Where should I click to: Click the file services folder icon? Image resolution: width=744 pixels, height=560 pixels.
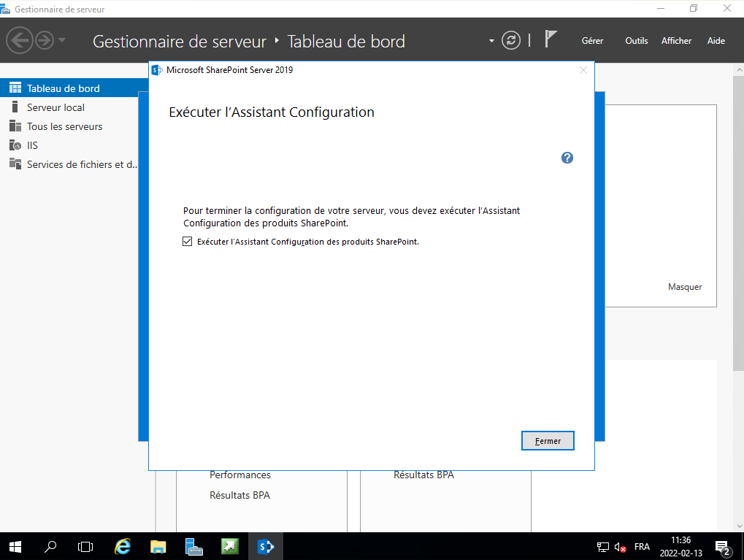point(15,164)
